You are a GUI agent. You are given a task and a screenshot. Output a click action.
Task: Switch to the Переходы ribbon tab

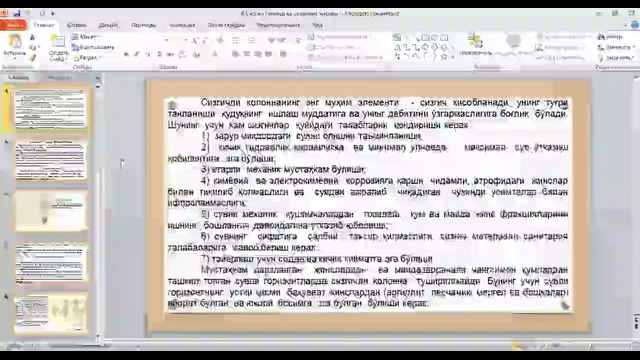click(x=143, y=25)
